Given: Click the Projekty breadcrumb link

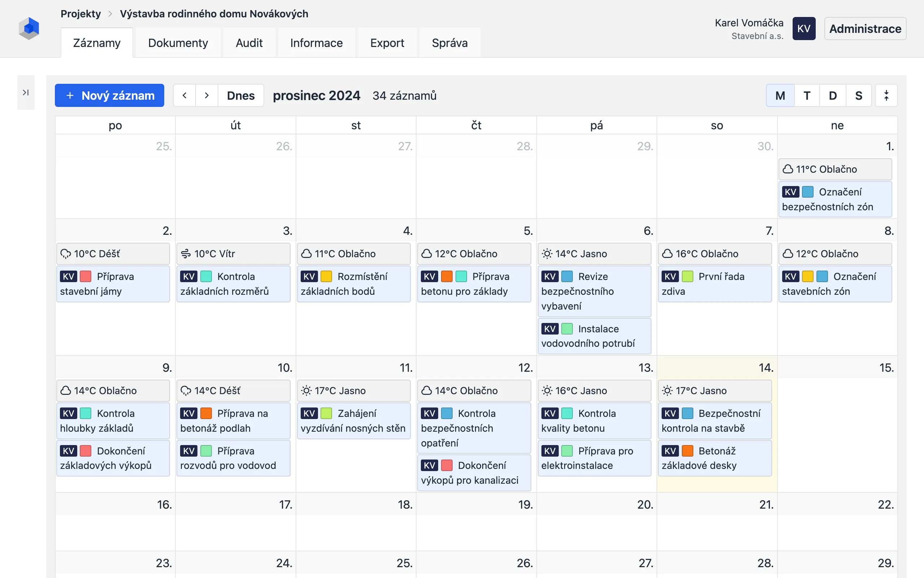Looking at the screenshot, I should tap(80, 14).
